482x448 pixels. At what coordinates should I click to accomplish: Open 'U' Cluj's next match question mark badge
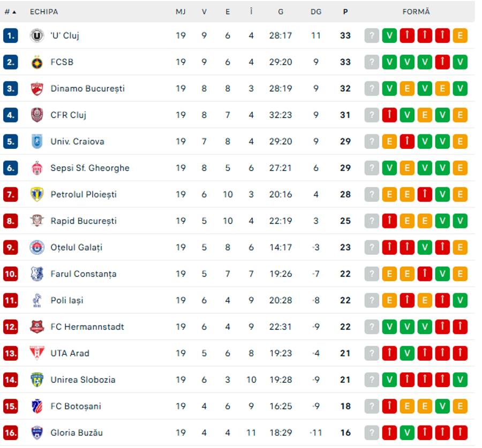click(x=372, y=36)
